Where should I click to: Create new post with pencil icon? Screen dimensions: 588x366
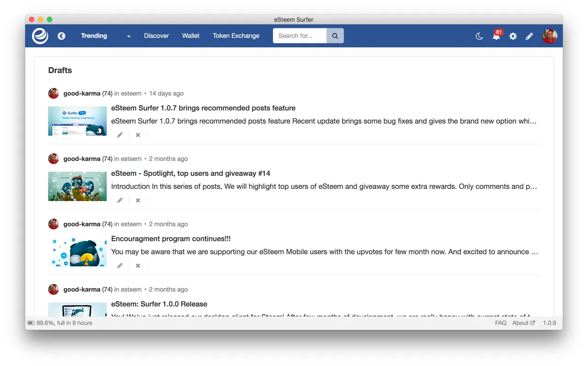coord(529,36)
